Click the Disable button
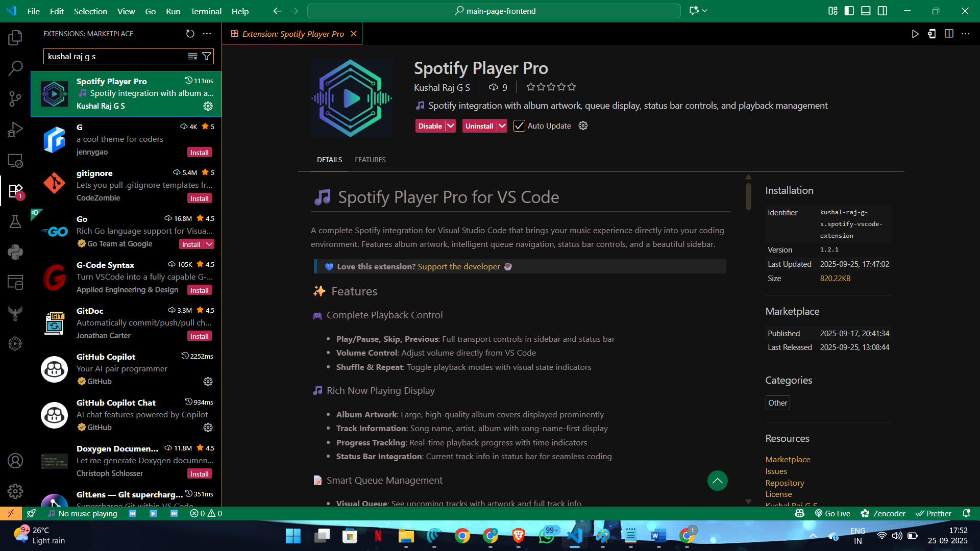Image resolution: width=980 pixels, height=551 pixels. (x=430, y=126)
